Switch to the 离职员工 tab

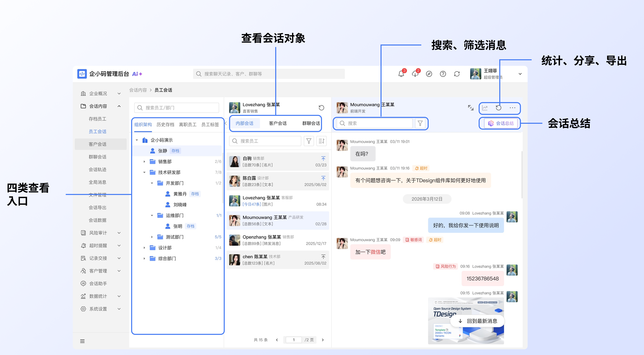pos(187,124)
